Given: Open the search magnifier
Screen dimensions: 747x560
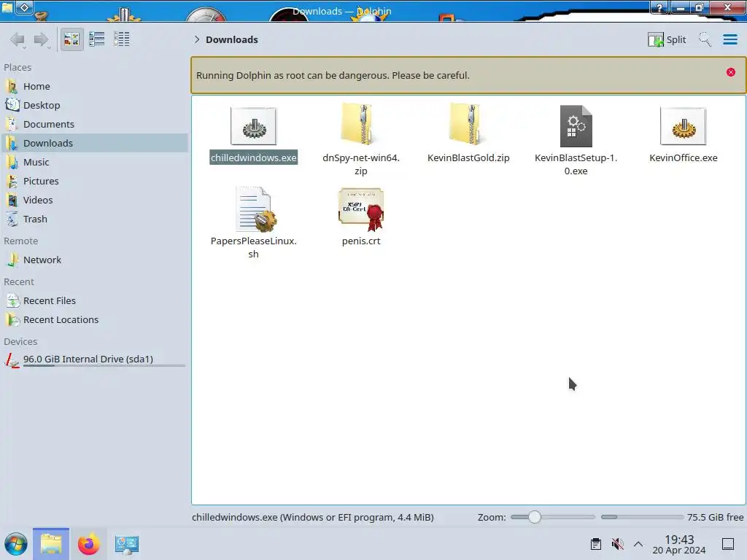Looking at the screenshot, I should click(705, 39).
